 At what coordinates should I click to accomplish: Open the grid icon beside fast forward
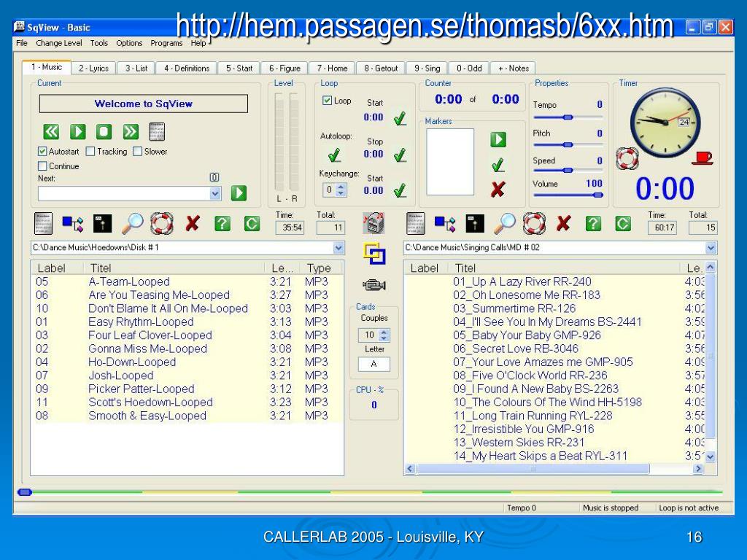point(157,132)
